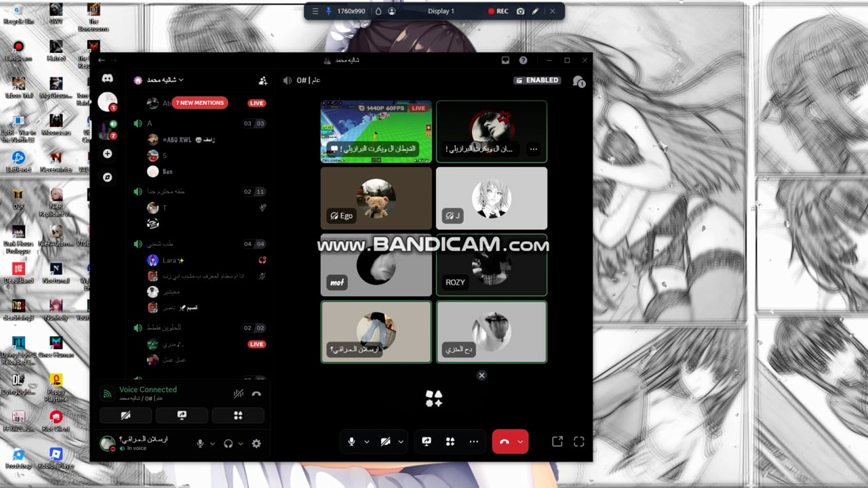Toggle noise suppression in Voice Connected panel

(x=239, y=393)
